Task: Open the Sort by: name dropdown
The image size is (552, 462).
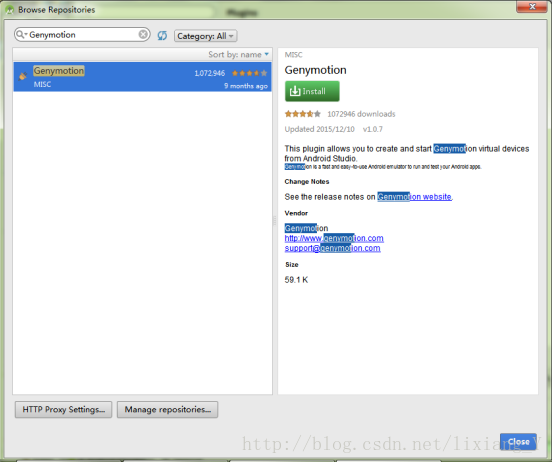Action: (x=238, y=55)
